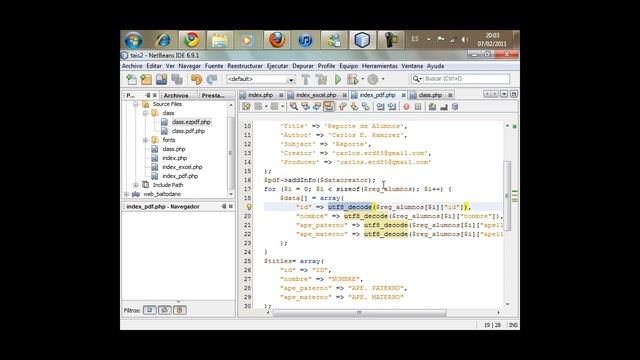Click the Uncomment icon in editor toolbar
Screen dimensions: 640x360
[x=444, y=107]
